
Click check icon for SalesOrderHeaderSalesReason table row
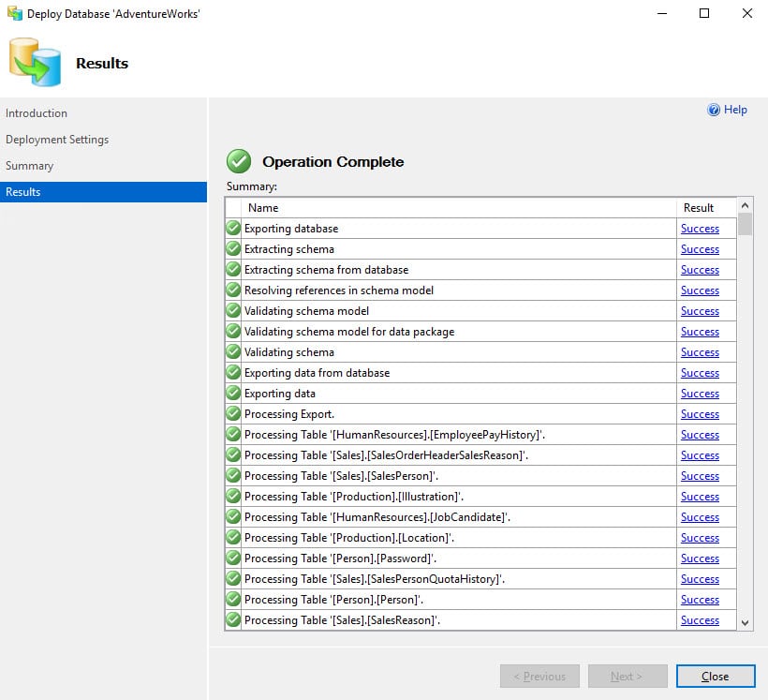tap(233, 454)
